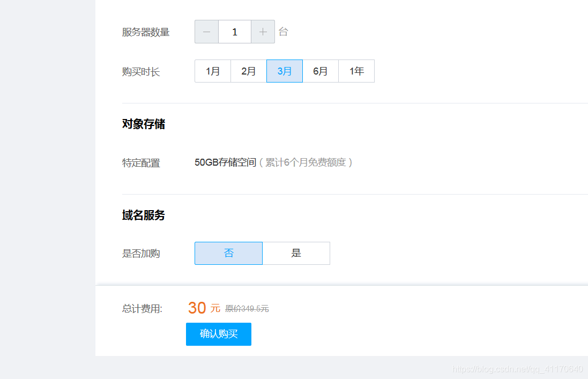Select 6月 purchase duration
Screen dimensions: 588x379
(321, 71)
